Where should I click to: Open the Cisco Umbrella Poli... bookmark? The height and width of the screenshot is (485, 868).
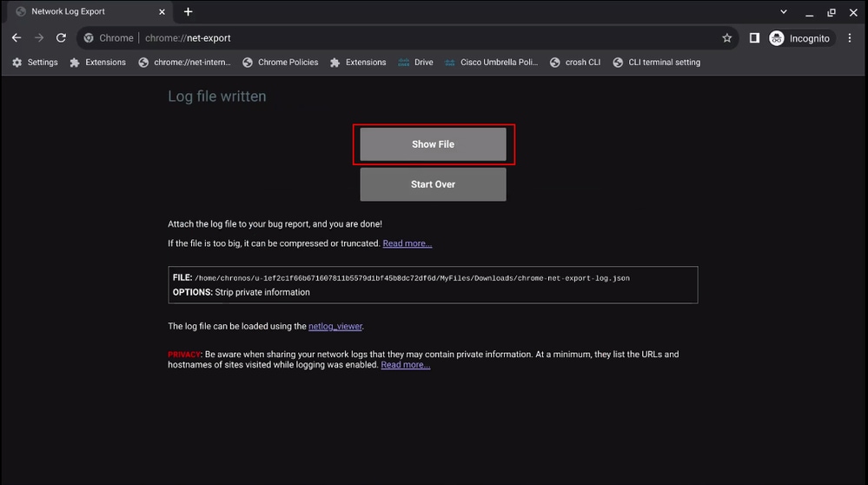coord(491,62)
